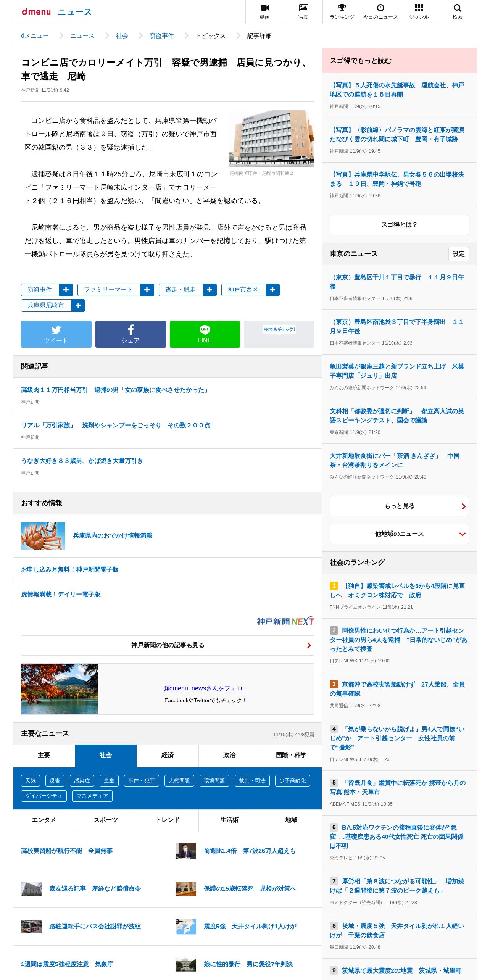
Task: Click the 設定 button for Tokyo news
Action: (458, 254)
